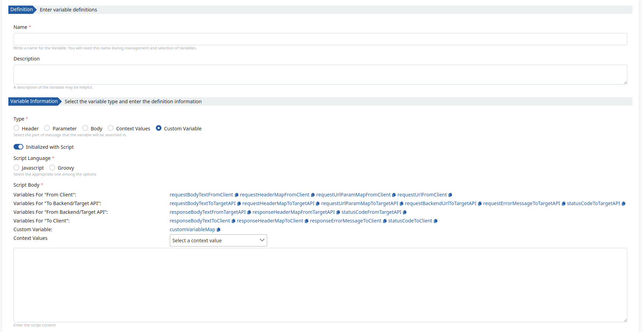The height and width of the screenshot is (332, 644).
Task: Copy customVariableMap using its clipboard icon
Action: (x=218, y=230)
